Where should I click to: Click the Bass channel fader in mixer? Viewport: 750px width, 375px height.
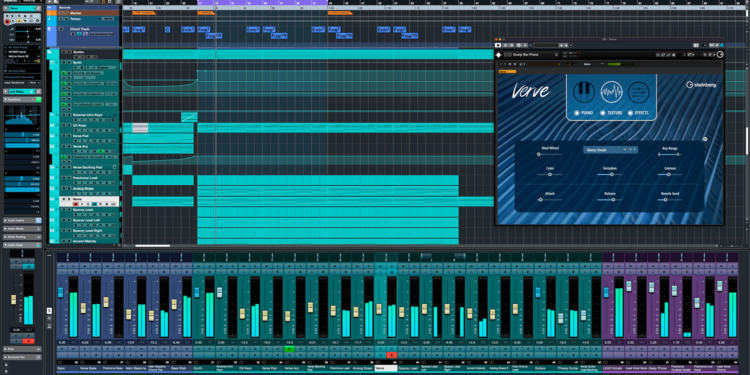point(61,293)
